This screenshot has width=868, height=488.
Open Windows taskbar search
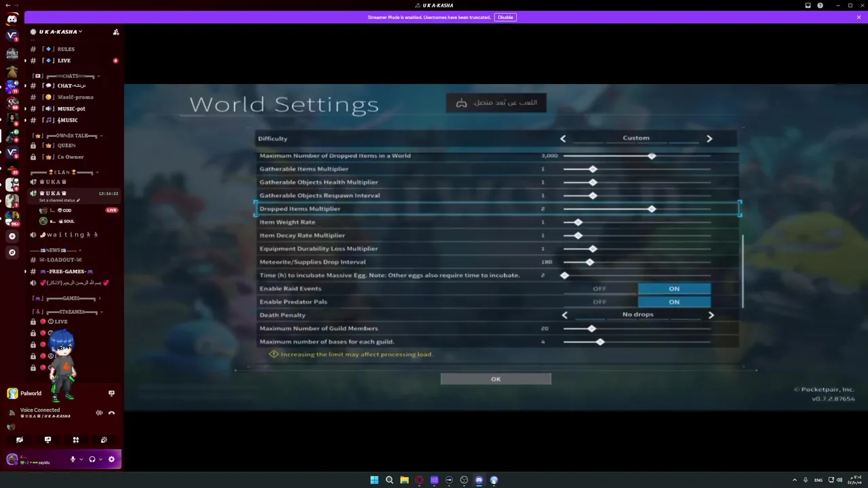click(x=389, y=480)
